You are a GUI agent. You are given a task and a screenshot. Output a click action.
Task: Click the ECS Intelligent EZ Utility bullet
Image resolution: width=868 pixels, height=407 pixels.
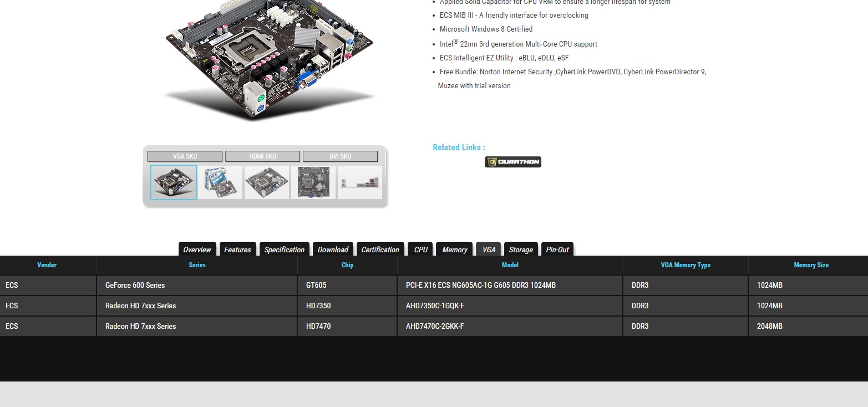(x=504, y=58)
